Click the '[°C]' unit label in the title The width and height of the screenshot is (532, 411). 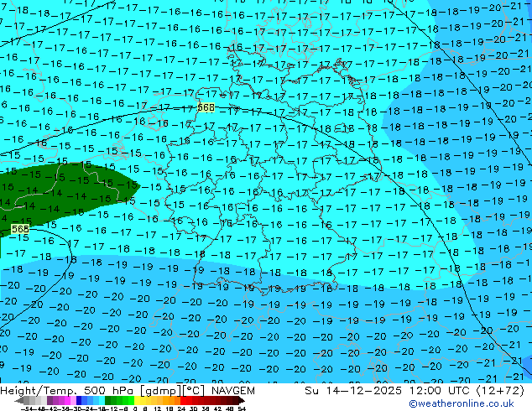[194, 391]
